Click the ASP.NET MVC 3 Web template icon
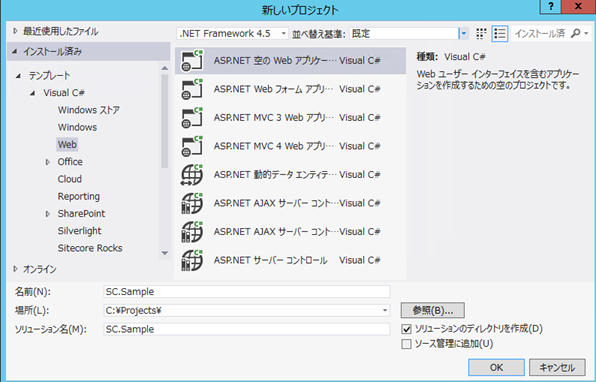Viewport: 596px width, 382px height. click(x=192, y=117)
